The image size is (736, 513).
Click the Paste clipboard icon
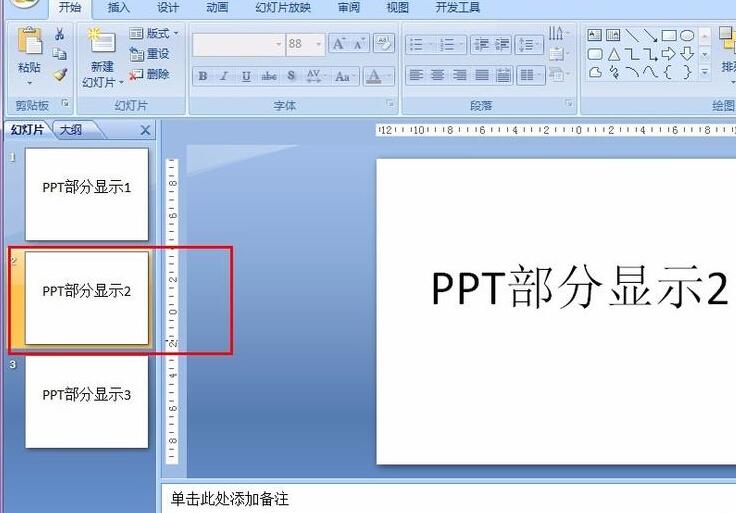pos(29,40)
